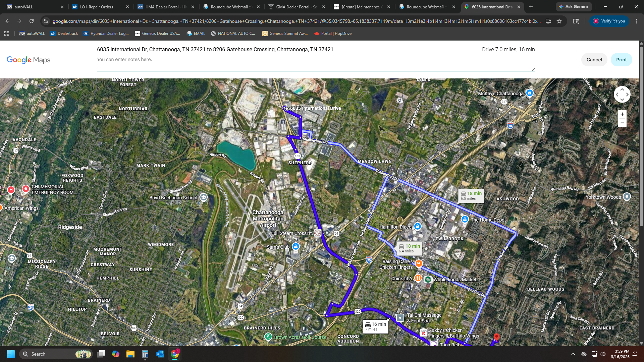644x362 pixels.
Task: Click the Whole Foods Market marker
Action: click(428, 280)
